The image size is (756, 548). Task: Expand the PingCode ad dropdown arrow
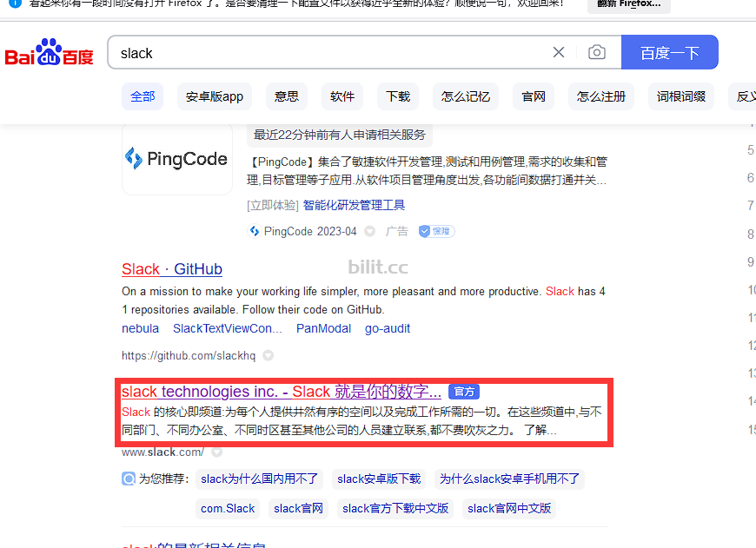click(370, 231)
